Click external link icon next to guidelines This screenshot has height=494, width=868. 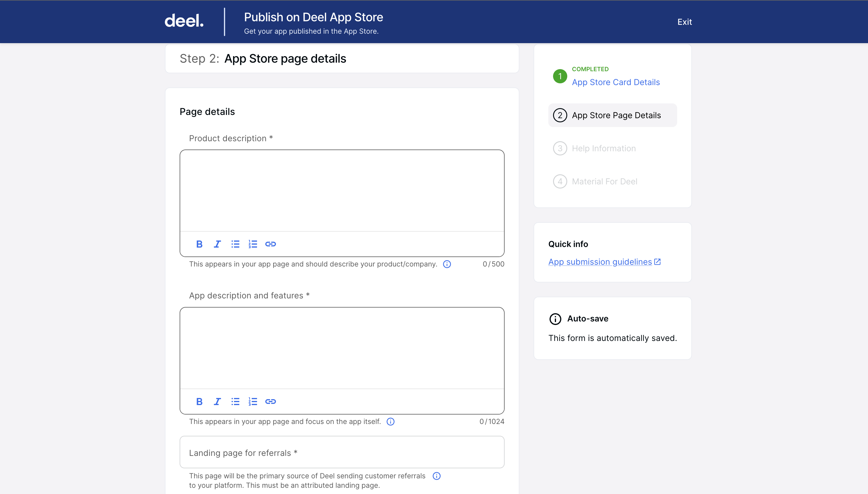tap(657, 261)
